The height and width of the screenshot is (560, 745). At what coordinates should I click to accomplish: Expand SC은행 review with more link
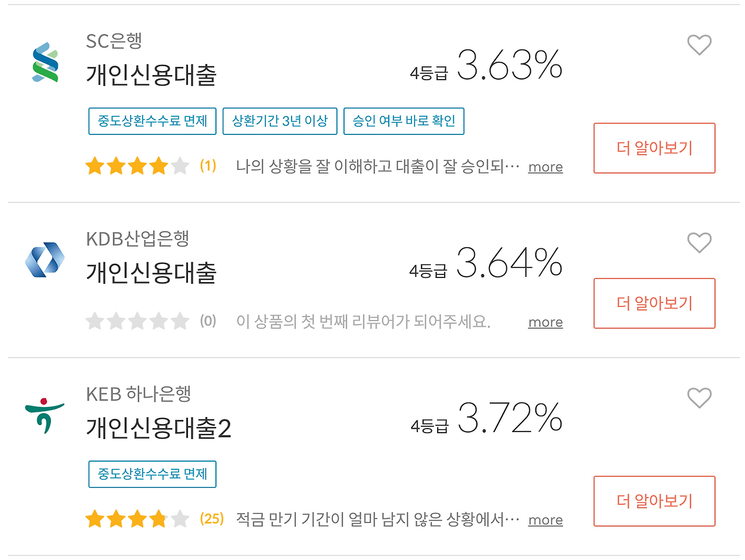(545, 167)
